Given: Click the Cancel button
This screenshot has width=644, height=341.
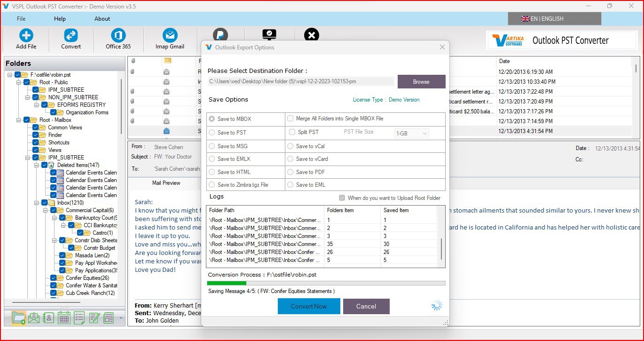Looking at the screenshot, I should (366, 306).
